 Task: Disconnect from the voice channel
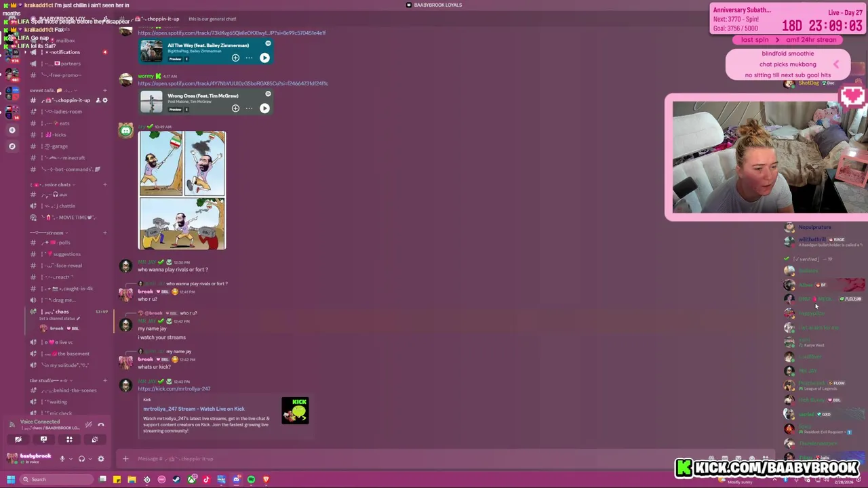(101, 425)
